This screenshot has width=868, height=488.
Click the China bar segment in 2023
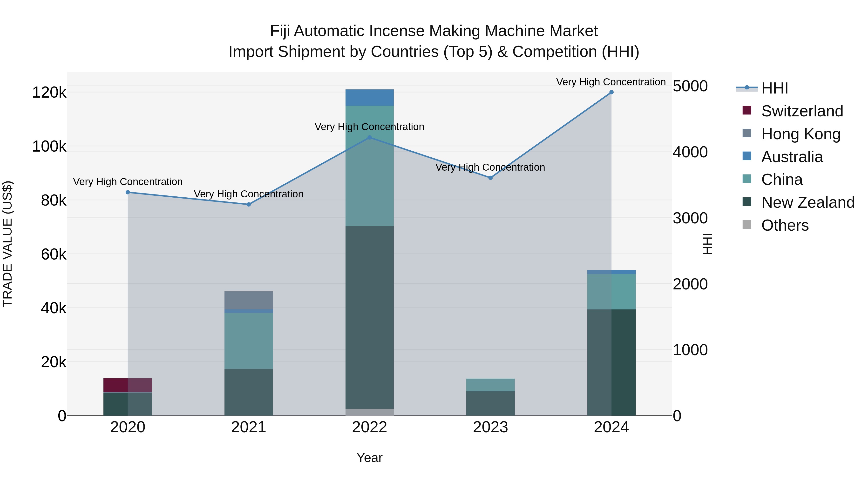point(491,385)
